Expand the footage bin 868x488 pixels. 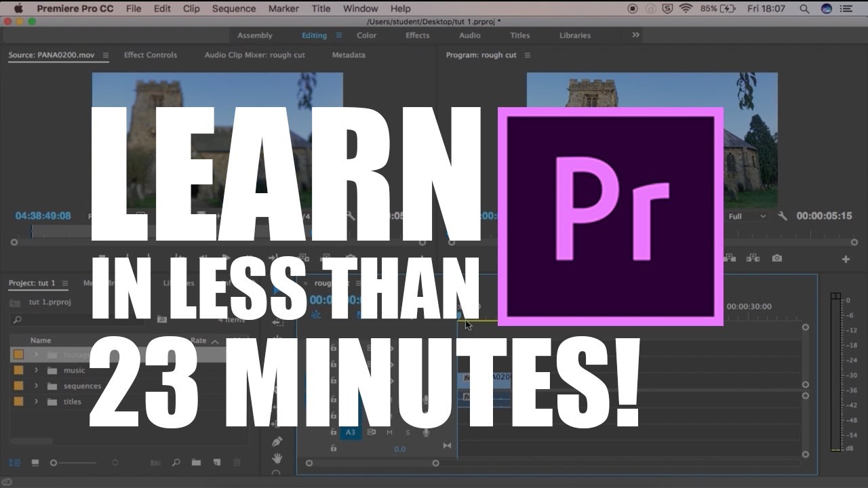[x=36, y=354]
